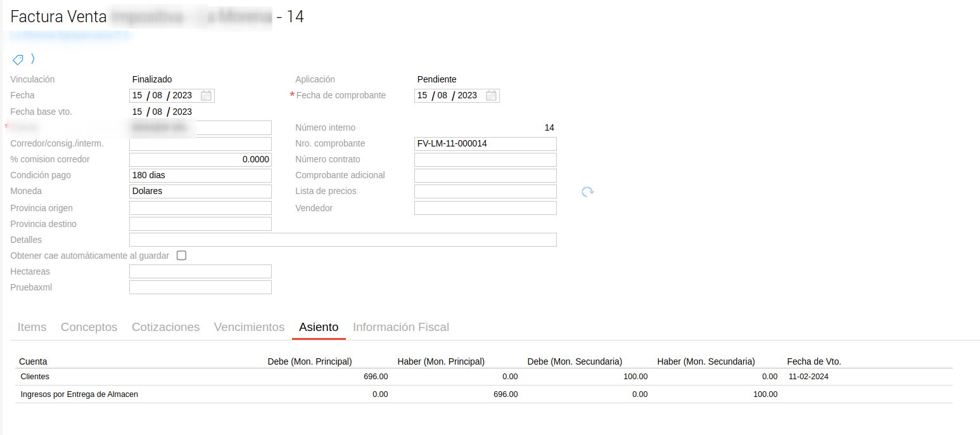Switch to the Items tab
The image size is (980, 435).
tap(32, 327)
